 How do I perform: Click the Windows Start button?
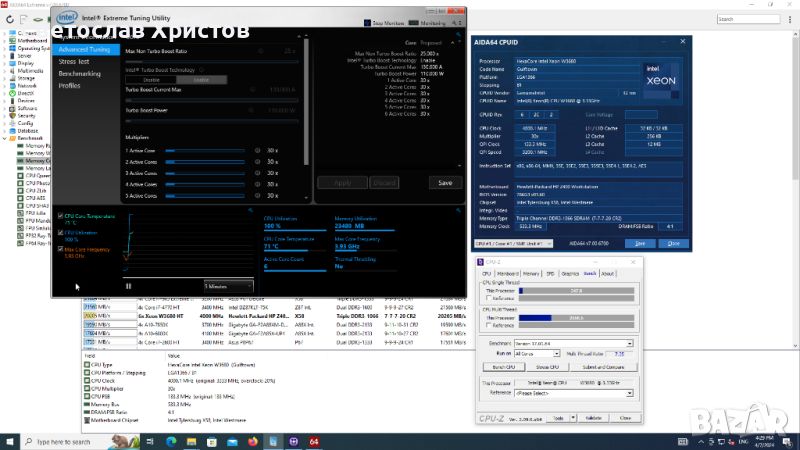tap(10, 440)
